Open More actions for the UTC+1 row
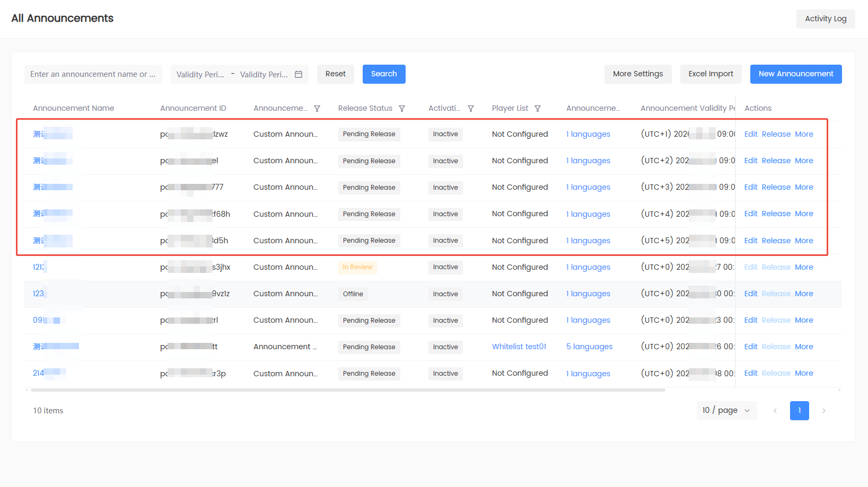 804,134
